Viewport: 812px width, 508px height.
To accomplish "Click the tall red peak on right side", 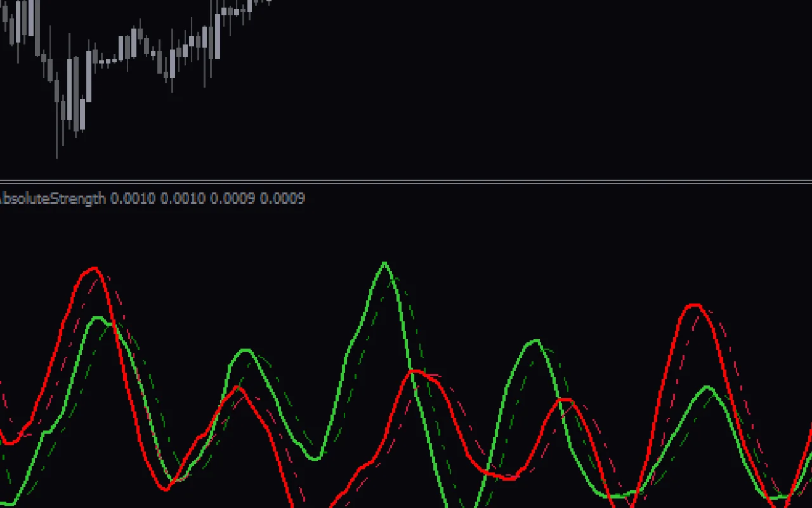I will tap(695, 306).
